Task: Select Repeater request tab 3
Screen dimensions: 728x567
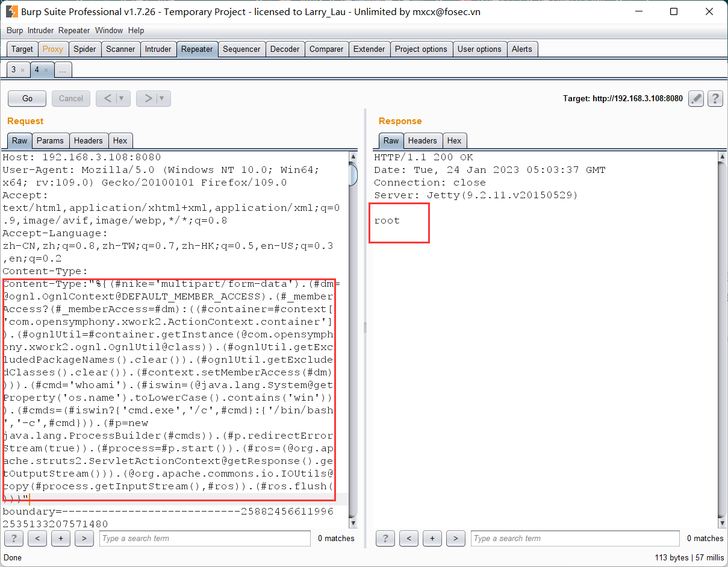Action: coord(14,70)
